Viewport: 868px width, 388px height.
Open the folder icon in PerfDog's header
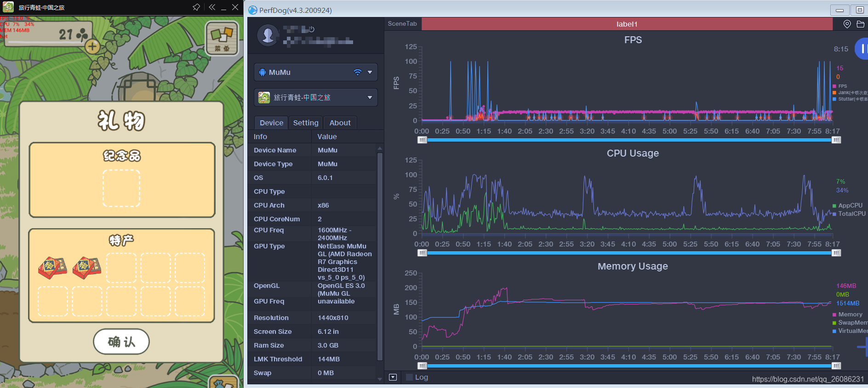pyautogui.click(x=861, y=24)
